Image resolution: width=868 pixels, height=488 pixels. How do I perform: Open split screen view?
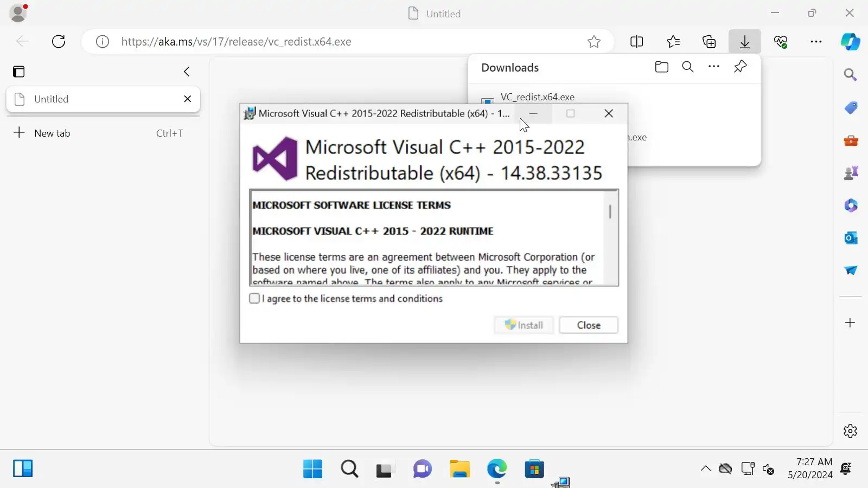point(637,42)
